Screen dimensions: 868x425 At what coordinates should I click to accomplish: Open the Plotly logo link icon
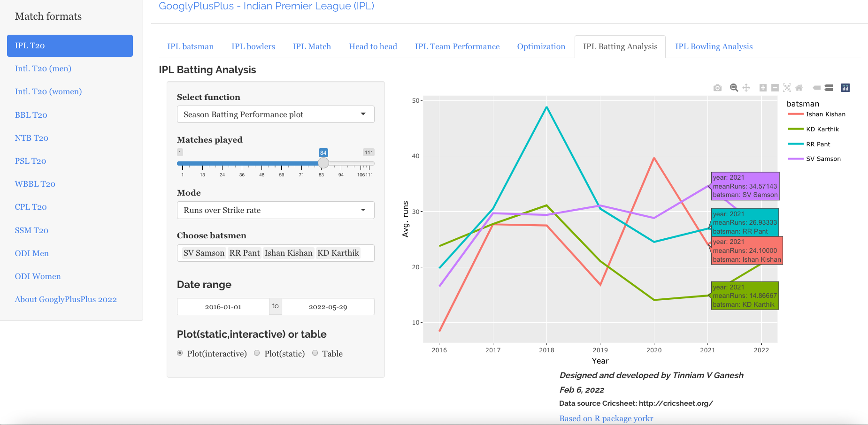(845, 88)
